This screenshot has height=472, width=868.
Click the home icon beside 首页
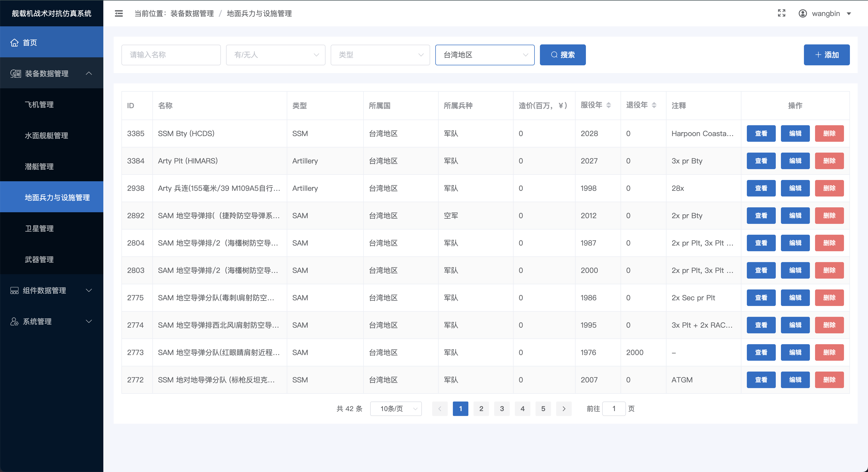point(14,42)
